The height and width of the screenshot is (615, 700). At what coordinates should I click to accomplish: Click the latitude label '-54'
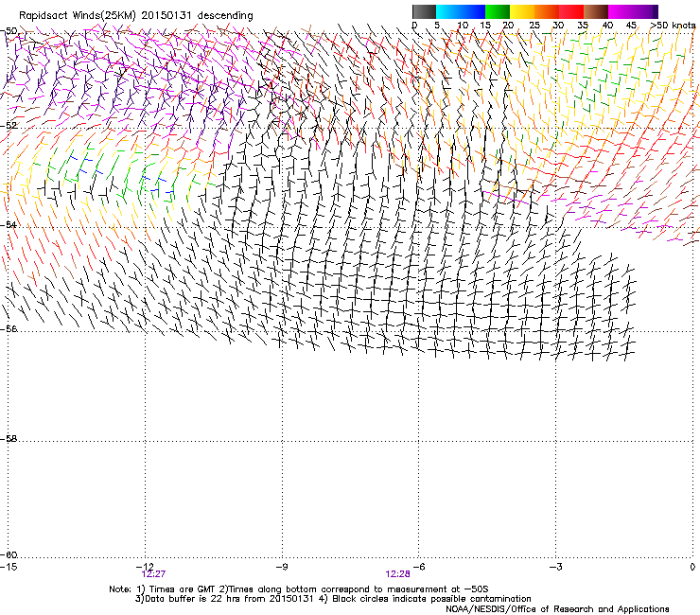tap(9, 224)
